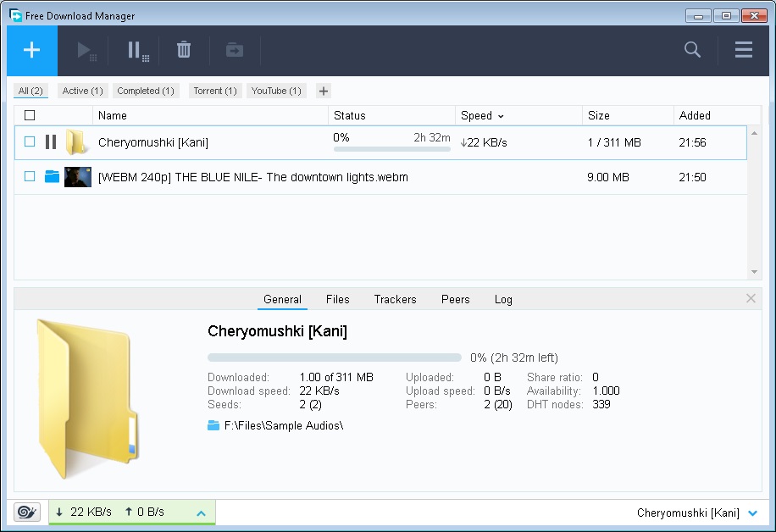Viewport: 776px width, 532px height.
Task: Click the 0% (2h 32m left) text
Action: coord(514,357)
